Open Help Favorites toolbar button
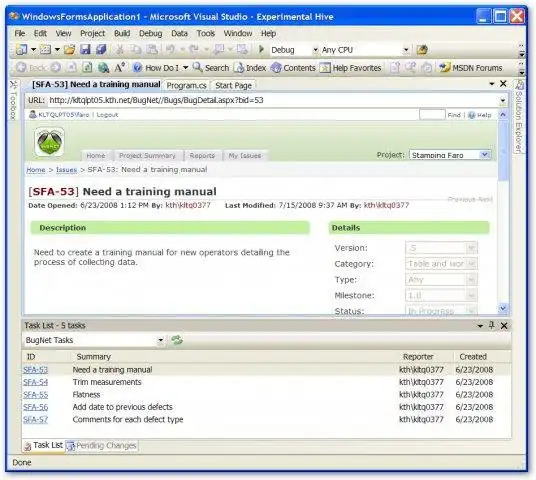The image size is (536, 480). click(x=350, y=68)
